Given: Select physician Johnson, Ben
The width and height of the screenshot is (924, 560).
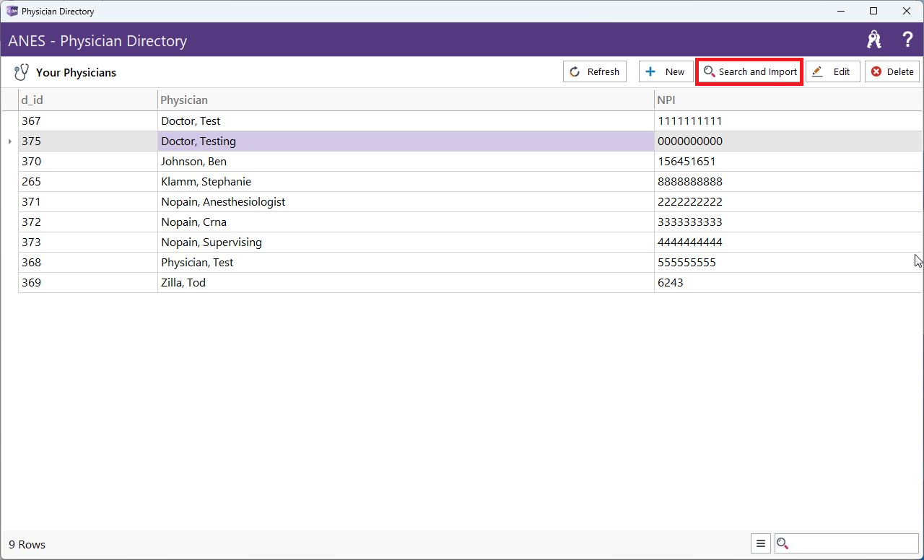Looking at the screenshot, I should click(406, 161).
